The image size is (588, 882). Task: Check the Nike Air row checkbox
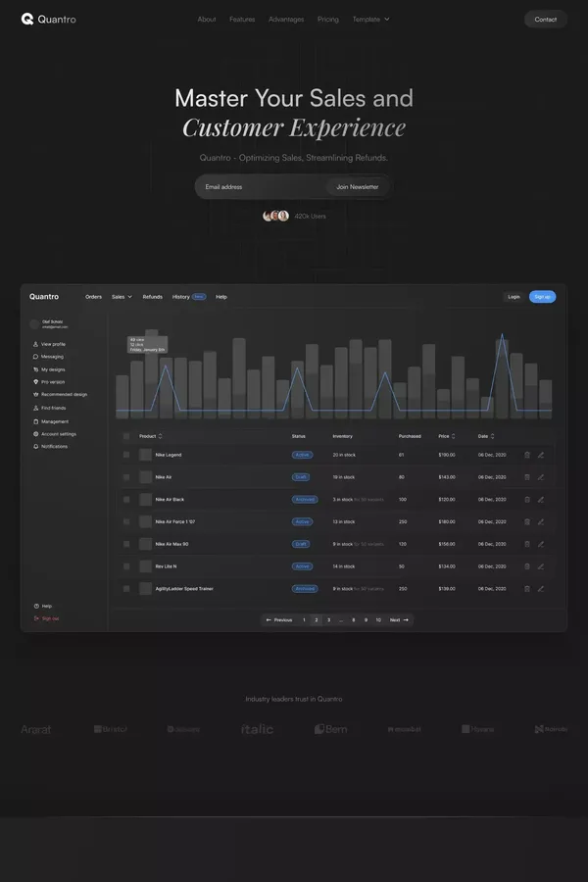pos(126,477)
